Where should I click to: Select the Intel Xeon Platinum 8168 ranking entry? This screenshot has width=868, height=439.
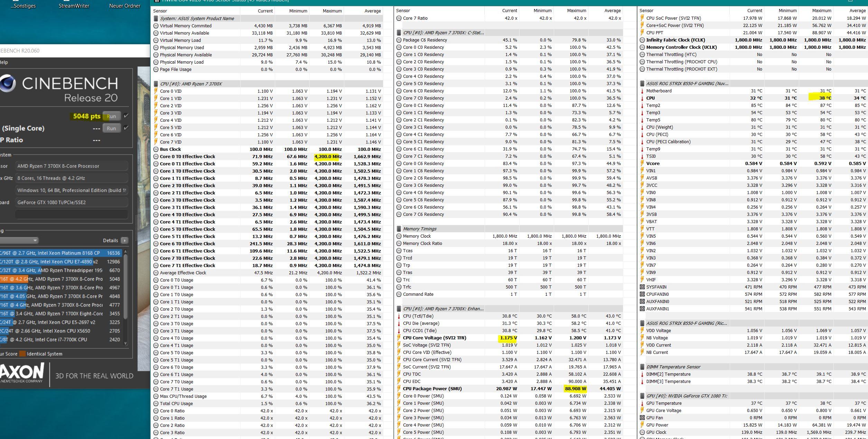(61, 253)
